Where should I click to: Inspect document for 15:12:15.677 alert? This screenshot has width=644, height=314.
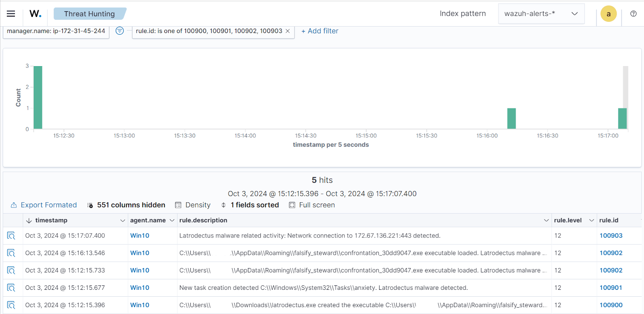point(11,288)
